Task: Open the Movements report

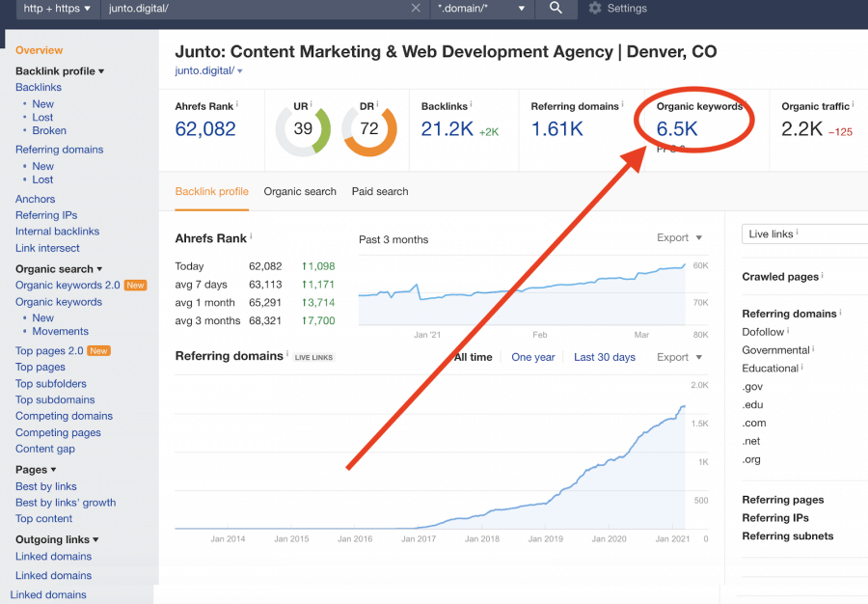Action: pos(61,331)
